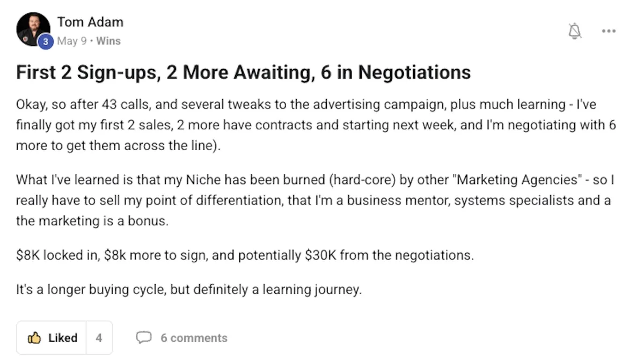This screenshot has height=361, width=644.
Task: View likers by clicking the 4 count
Action: [x=99, y=338]
